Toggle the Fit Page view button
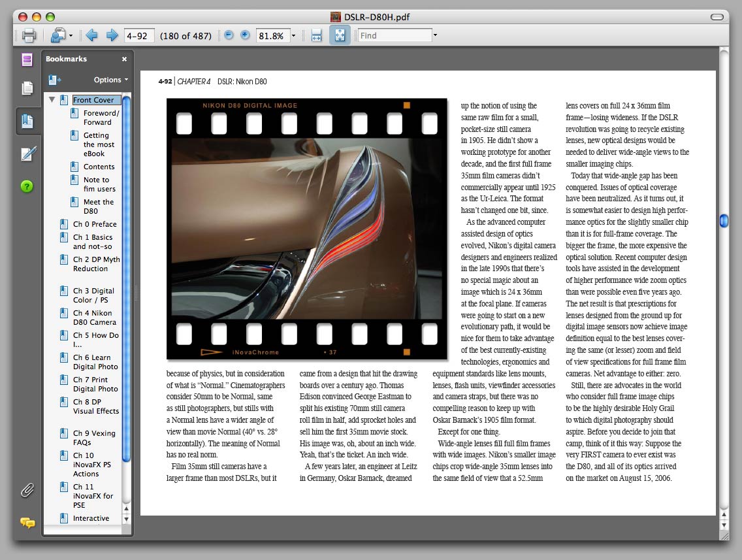The height and width of the screenshot is (560, 742). tap(340, 35)
